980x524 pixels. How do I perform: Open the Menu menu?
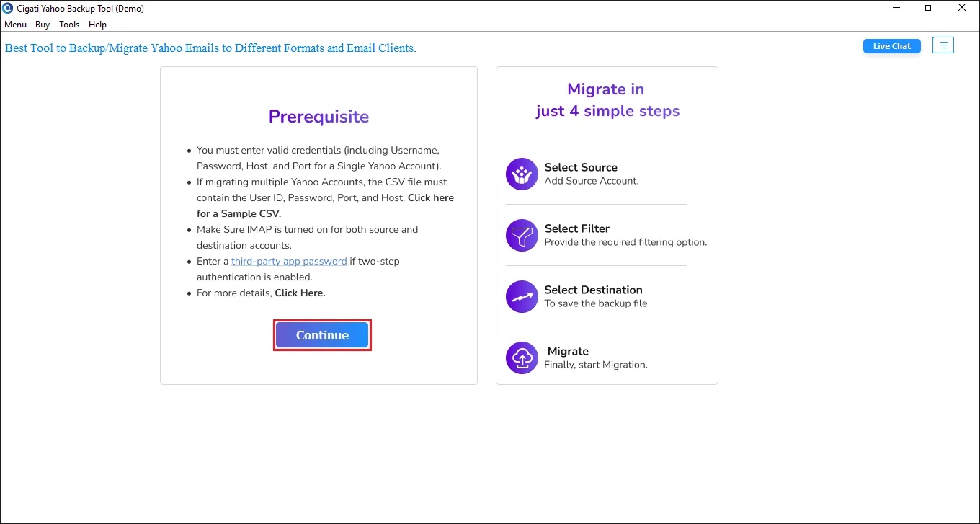click(x=15, y=25)
